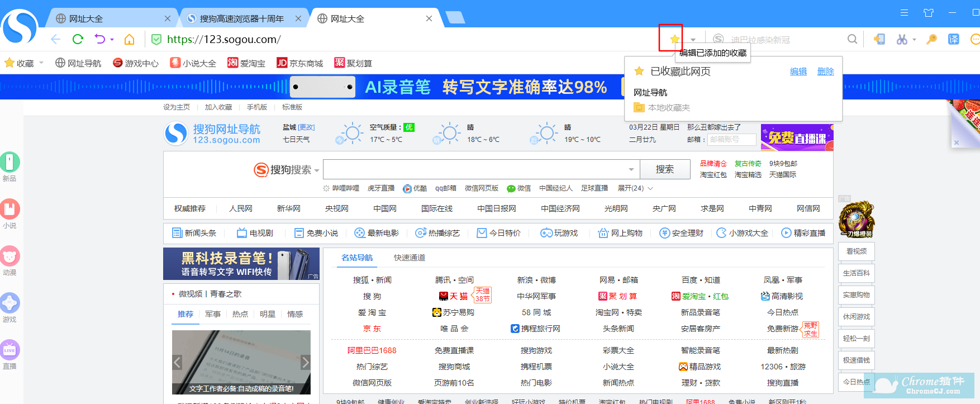Click 人民网 in 权威推荐 row
The width and height of the screenshot is (980, 404).
coord(241,208)
